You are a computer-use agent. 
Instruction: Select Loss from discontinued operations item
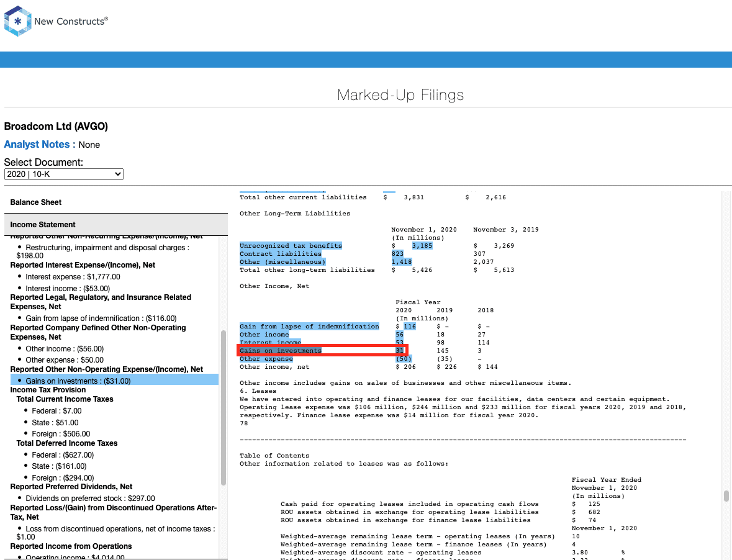(115, 533)
